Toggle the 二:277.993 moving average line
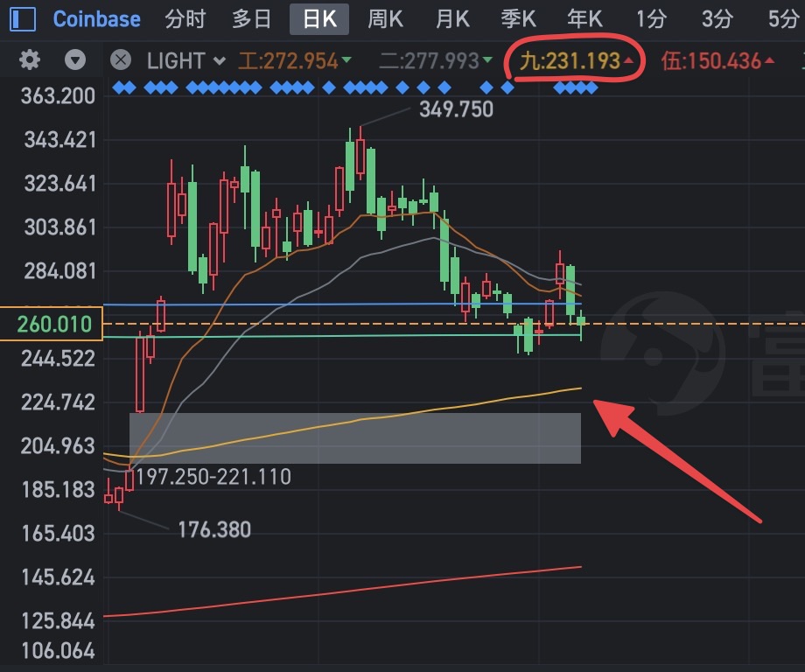This screenshot has width=805, height=672. click(436, 61)
